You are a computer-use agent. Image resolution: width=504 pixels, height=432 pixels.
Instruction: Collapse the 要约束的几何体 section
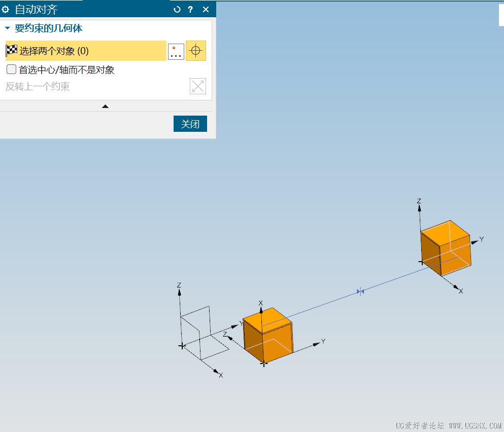(8, 28)
